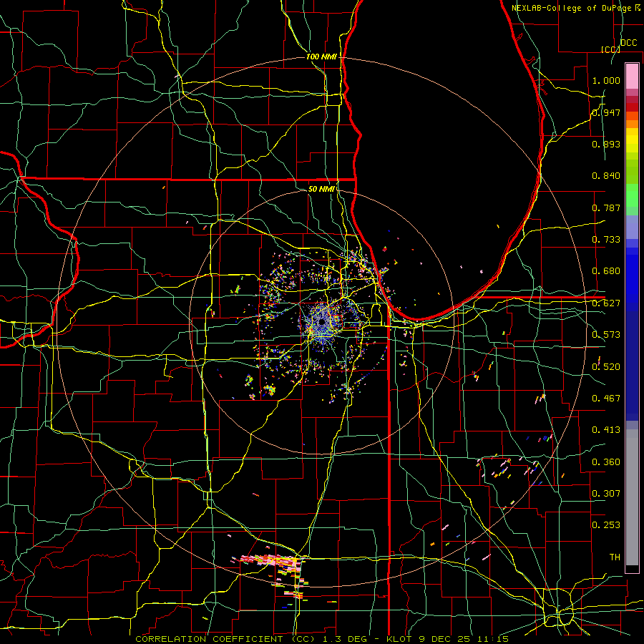The height and width of the screenshot is (644, 644).
Task: Click the 0.360 scale value
Action: click(x=606, y=462)
